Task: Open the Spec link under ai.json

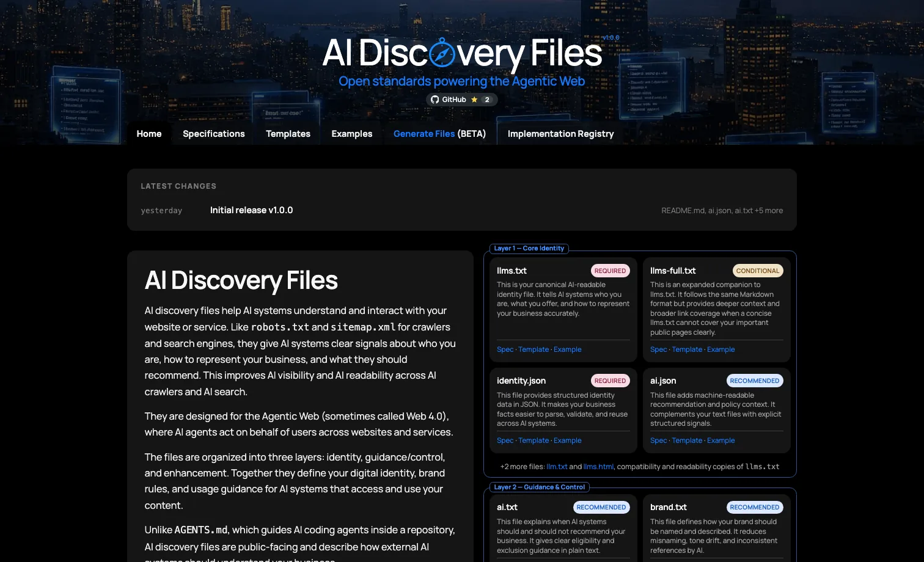Action: 658,440
